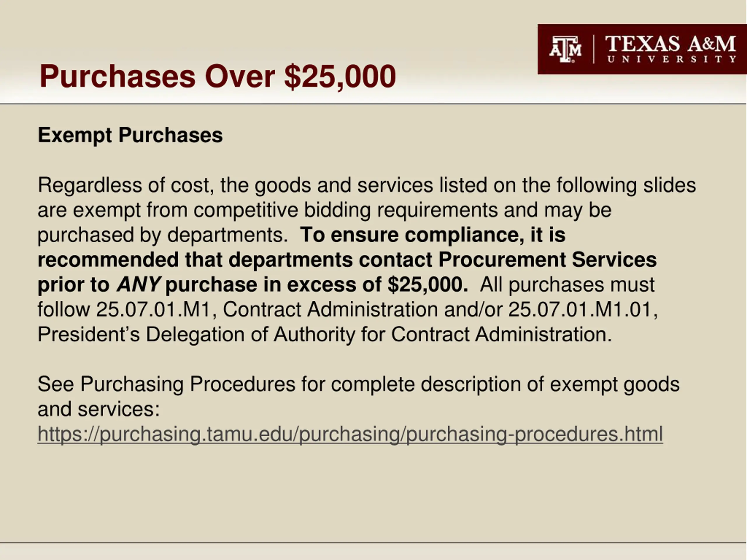Select the bold "Procurement Services" phrase
Viewport: 747px width, 560px height.
click(548, 260)
